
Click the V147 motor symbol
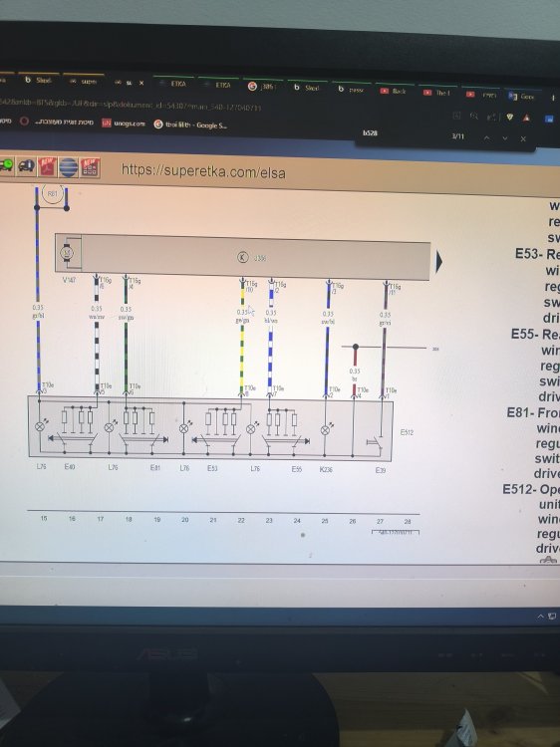pos(67,253)
